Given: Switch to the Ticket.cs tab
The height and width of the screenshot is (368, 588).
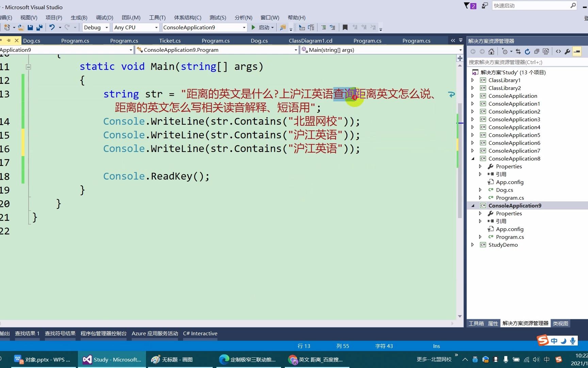Looking at the screenshot, I should (x=170, y=41).
